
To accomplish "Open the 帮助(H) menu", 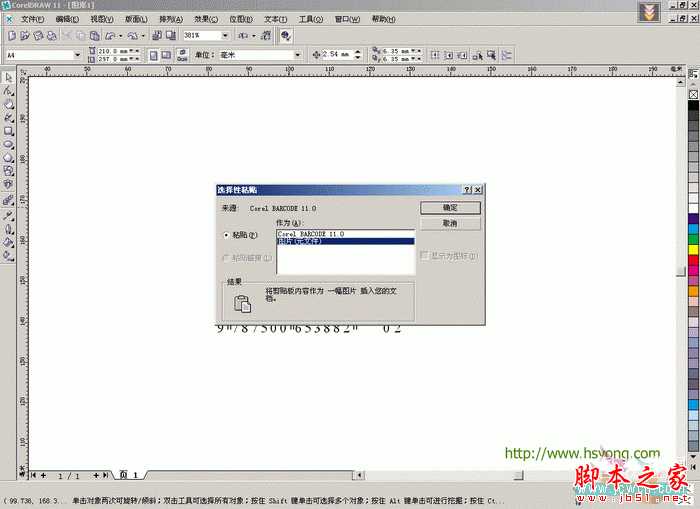I will [383, 19].
